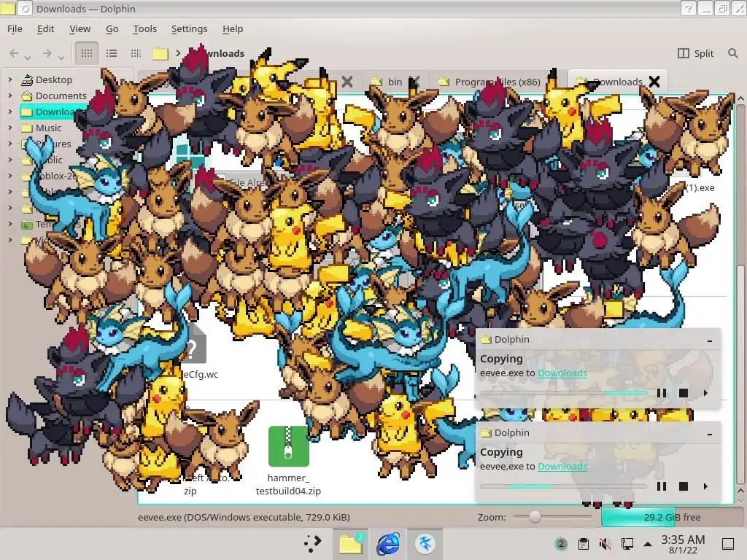Minimize the upper Dolphin copying notification
This screenshot has height=560, width=747.
click(x=710, y=340)
